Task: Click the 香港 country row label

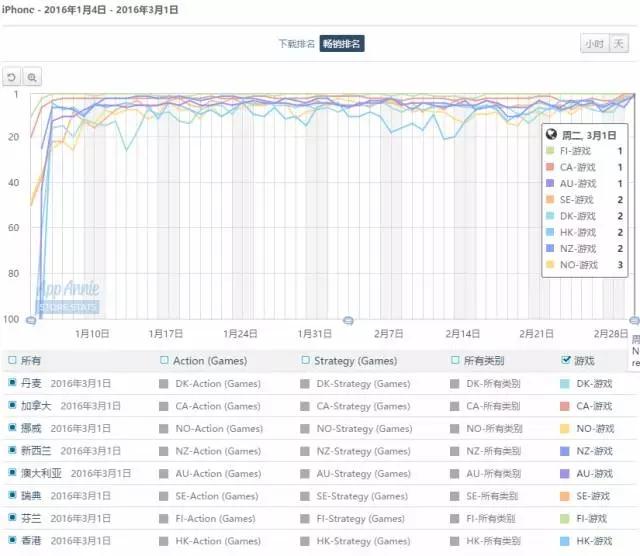Action: [32, 543]
